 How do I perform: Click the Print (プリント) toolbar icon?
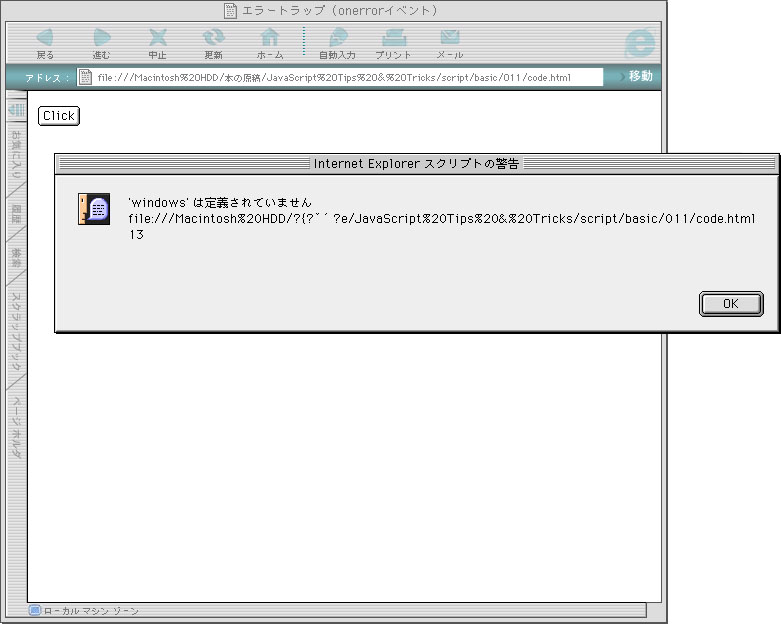pos(394,38)
